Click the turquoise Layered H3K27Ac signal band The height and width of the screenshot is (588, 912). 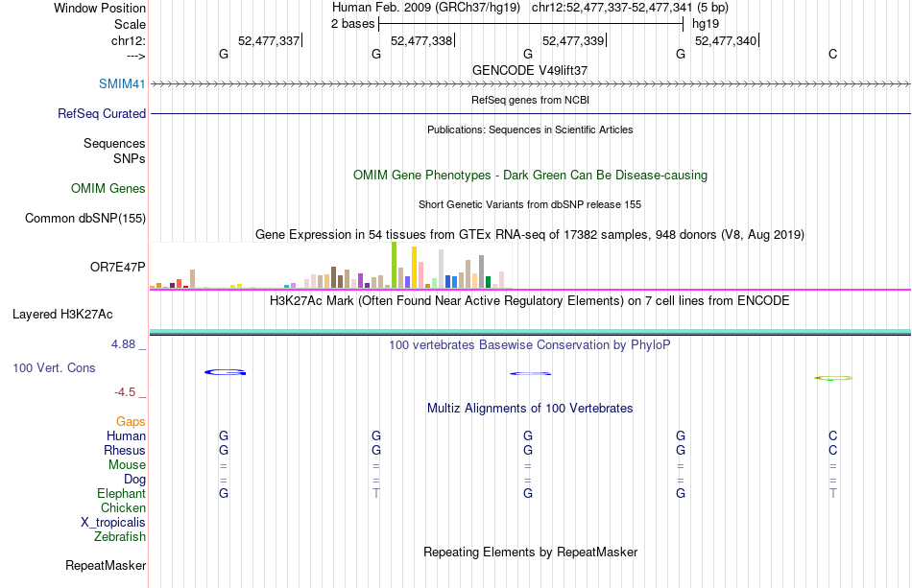point(531,332)
